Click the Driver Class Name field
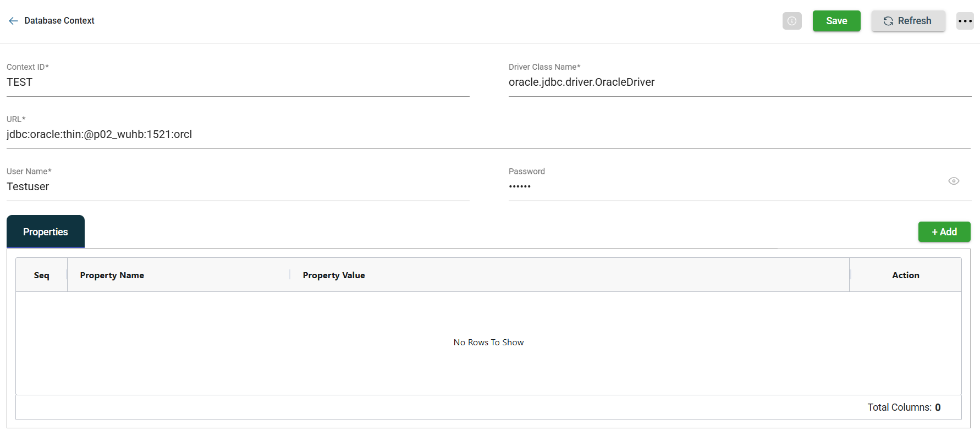 (x=739, y=82)
